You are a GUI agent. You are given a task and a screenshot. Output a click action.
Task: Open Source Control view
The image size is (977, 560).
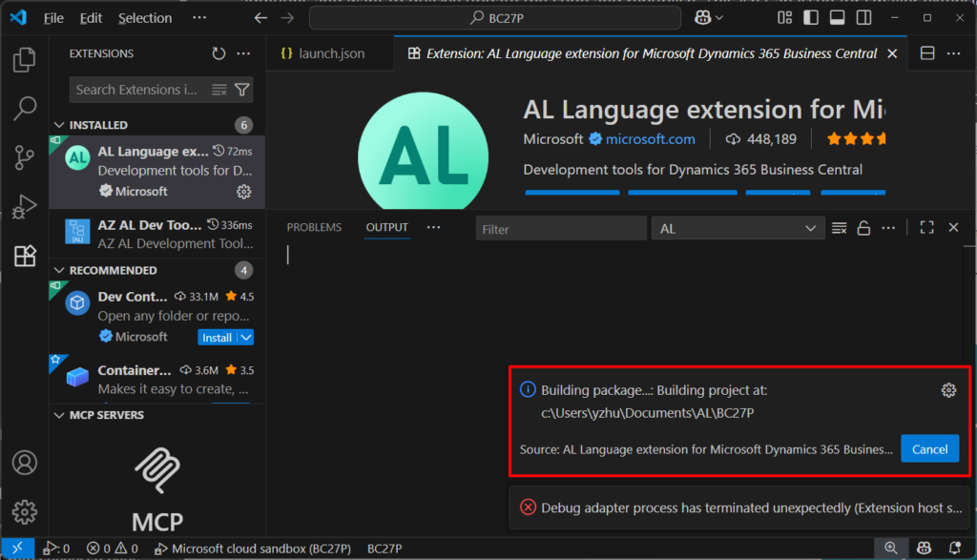click(x=24, y=157)
